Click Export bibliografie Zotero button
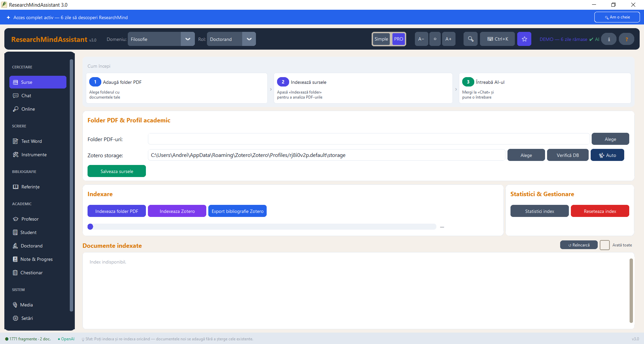644x344 pixels. 237,211
